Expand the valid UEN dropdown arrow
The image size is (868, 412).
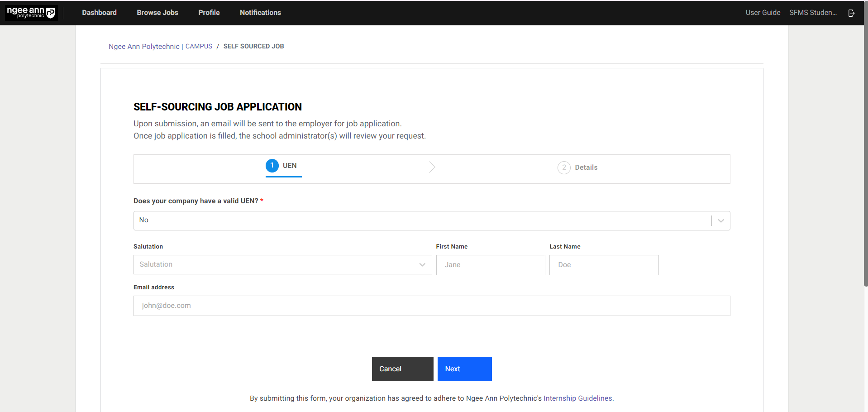(721, 221)
